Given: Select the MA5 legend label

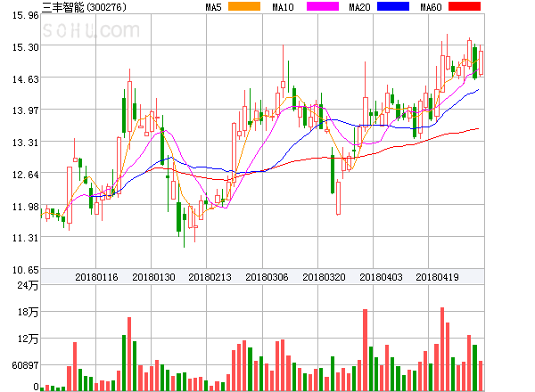Looking at the screenshot, I should tap(213, 7).
